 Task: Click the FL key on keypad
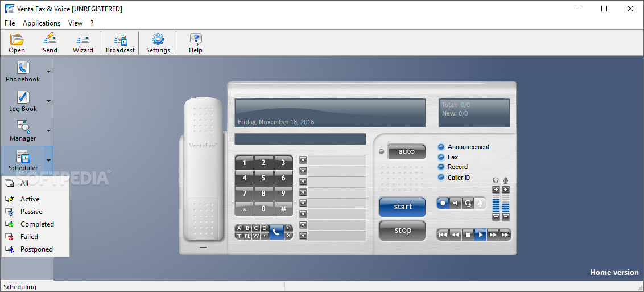pyautogui.click(x=247, y=236)
